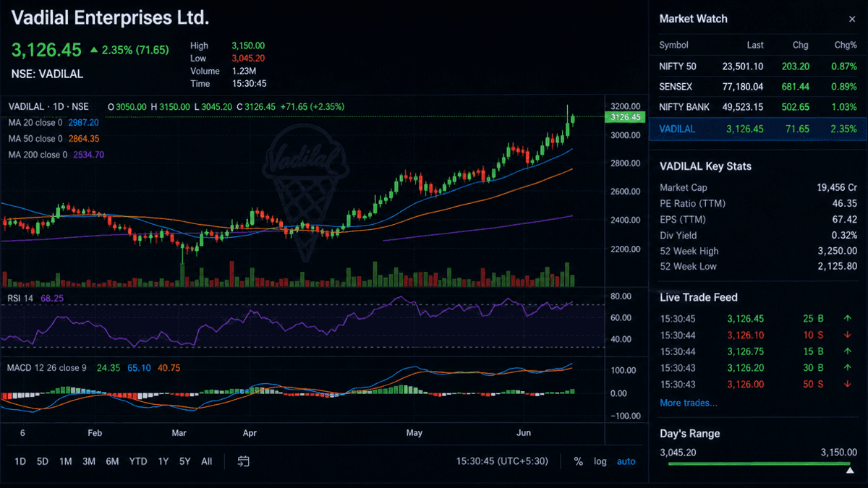Select the 1Y timeframe
This screenshot has width=868, height=488.
coord(163,461)
